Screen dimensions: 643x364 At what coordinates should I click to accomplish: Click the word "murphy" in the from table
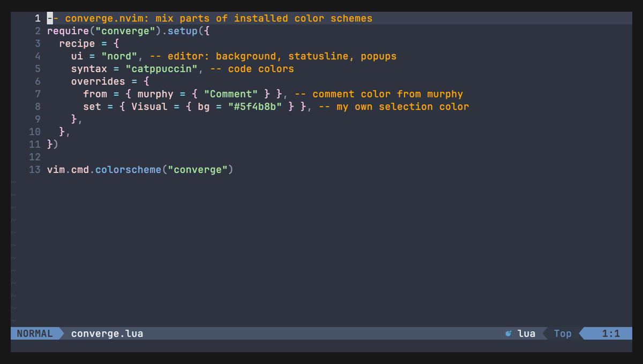(x=155, y=94)
